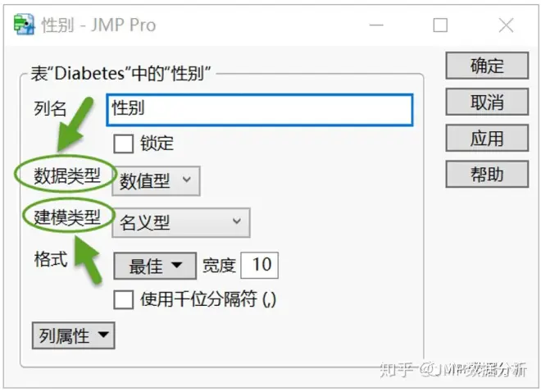Click the chevron arrow on 名义型 dropdown

pyautogui.click(x=237, y=221)
